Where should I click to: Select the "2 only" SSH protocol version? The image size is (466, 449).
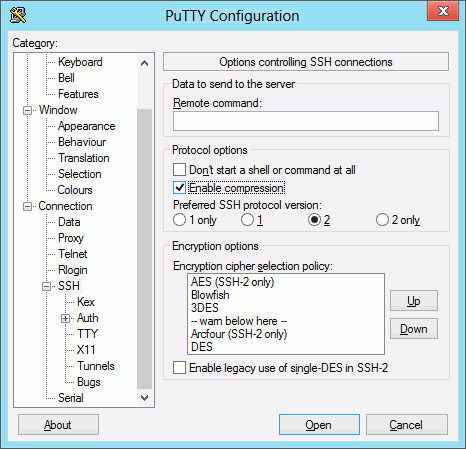(382, 220)
